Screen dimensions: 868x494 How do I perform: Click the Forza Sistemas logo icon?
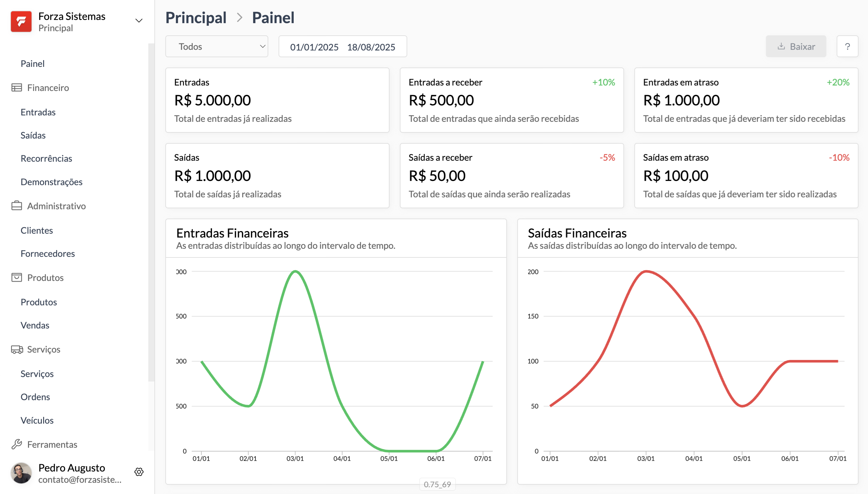coord(21,21)
